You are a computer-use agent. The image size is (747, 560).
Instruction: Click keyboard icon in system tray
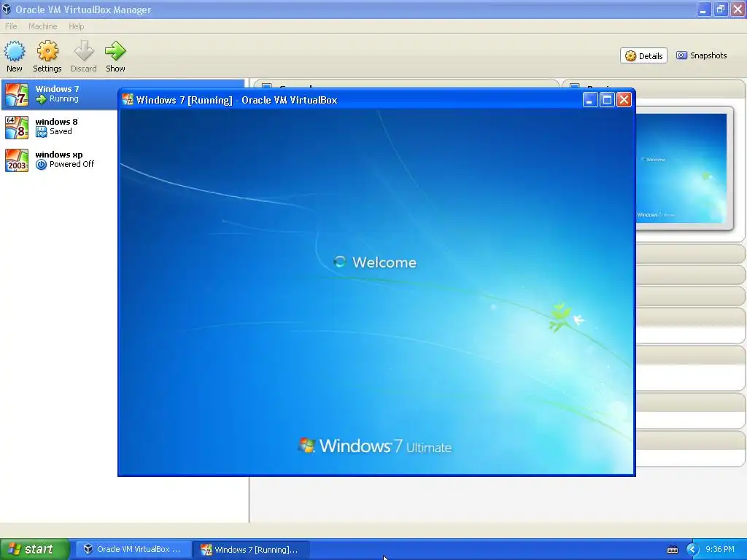coord(673,550)
